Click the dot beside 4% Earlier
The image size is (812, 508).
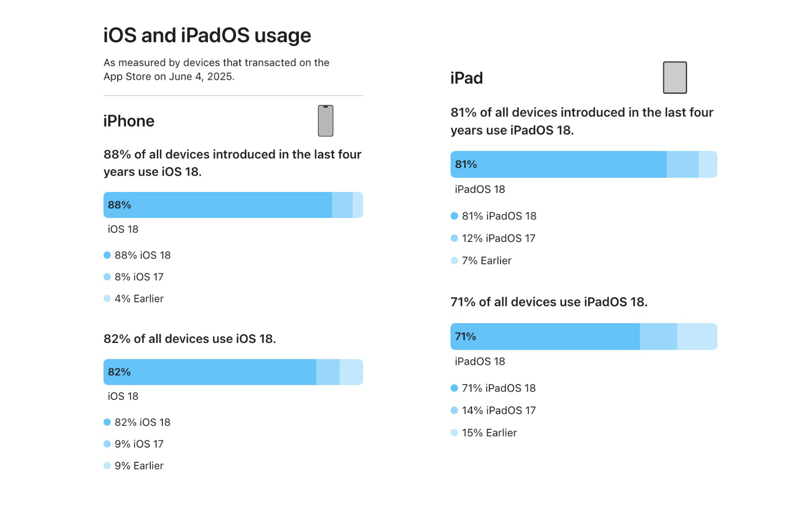point(107,299)
